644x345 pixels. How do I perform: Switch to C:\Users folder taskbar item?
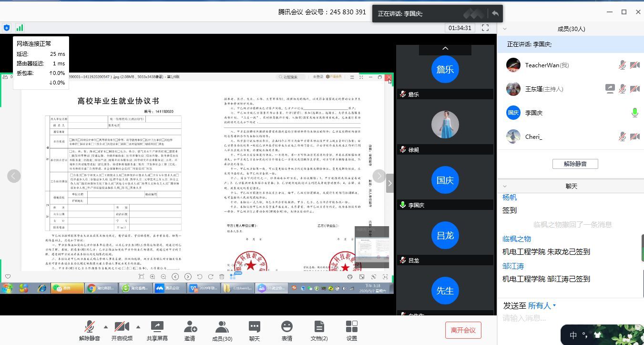238,288
